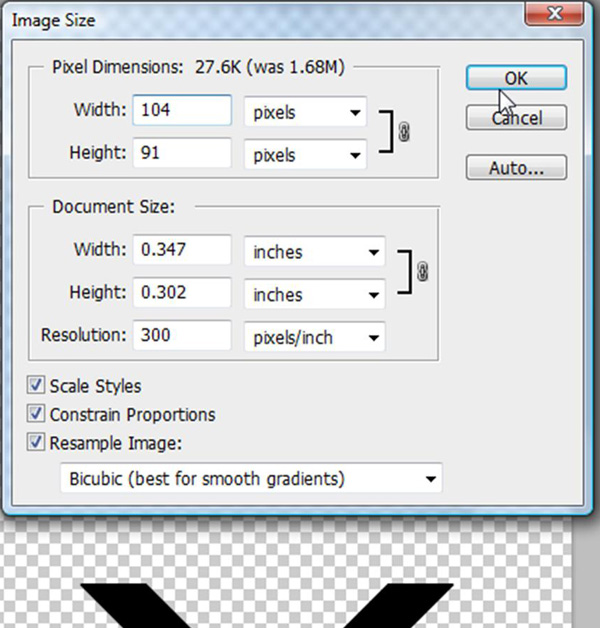Open the document Width inches dropdown
Viewport: 600px width, 628px height.
coord(315,252)
